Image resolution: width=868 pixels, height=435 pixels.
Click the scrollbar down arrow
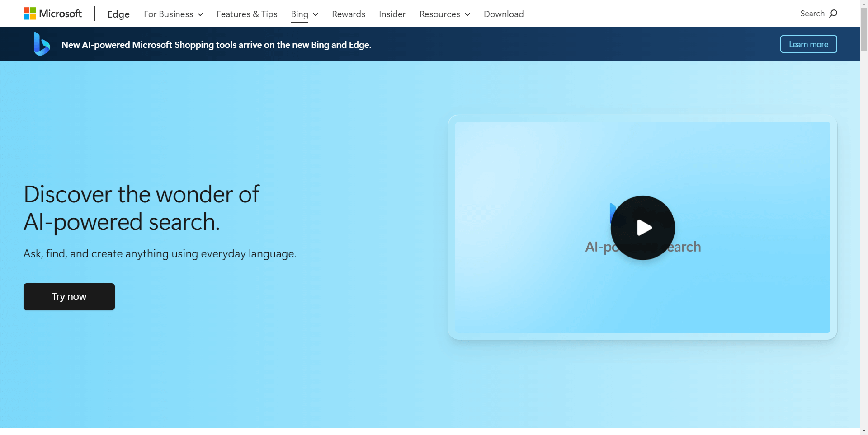[x=864, y=431]
